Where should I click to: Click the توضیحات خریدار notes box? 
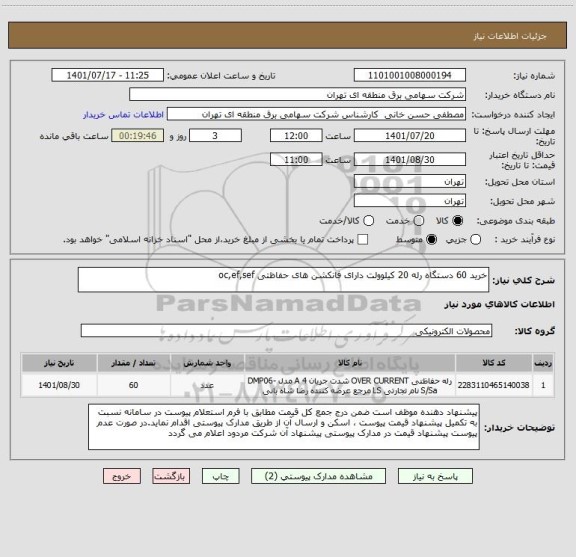coord(284,427)
